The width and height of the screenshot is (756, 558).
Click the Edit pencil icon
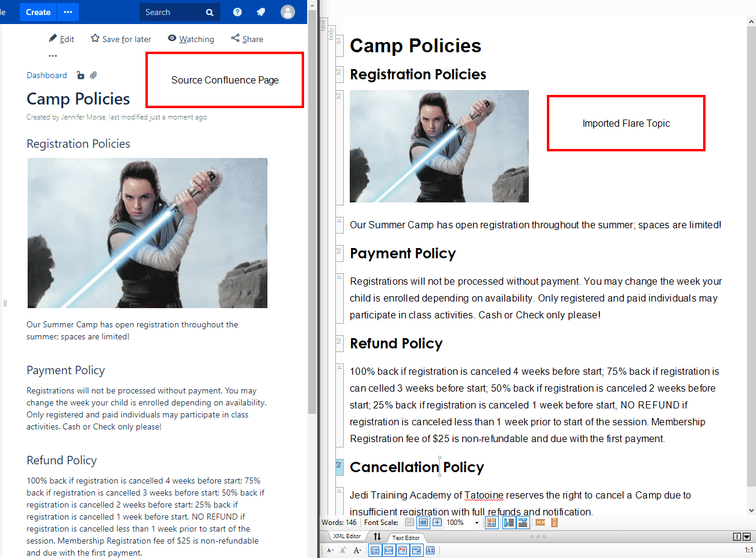pos(53,38)
